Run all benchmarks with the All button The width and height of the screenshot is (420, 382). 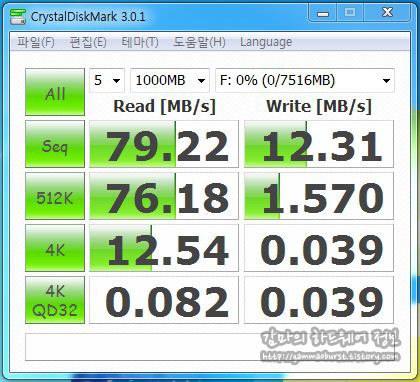coord(55,92)
